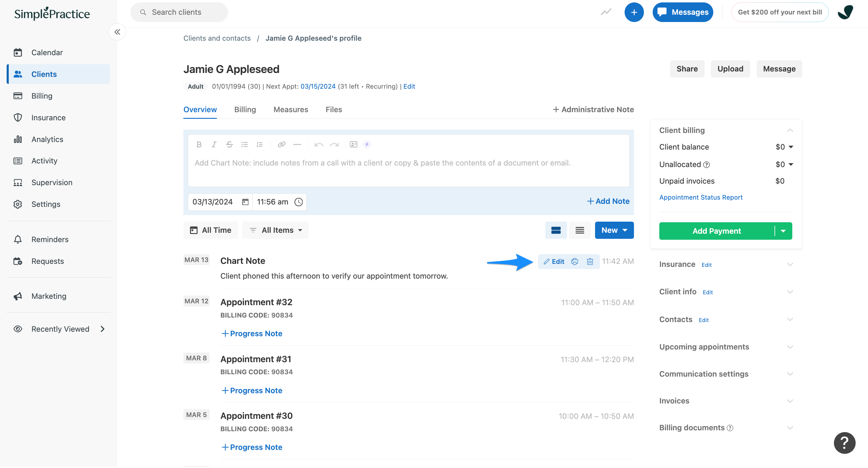This screenshot has height=468, width=868.
Task: Switch to the Measures tab
Action: [290, 109]
